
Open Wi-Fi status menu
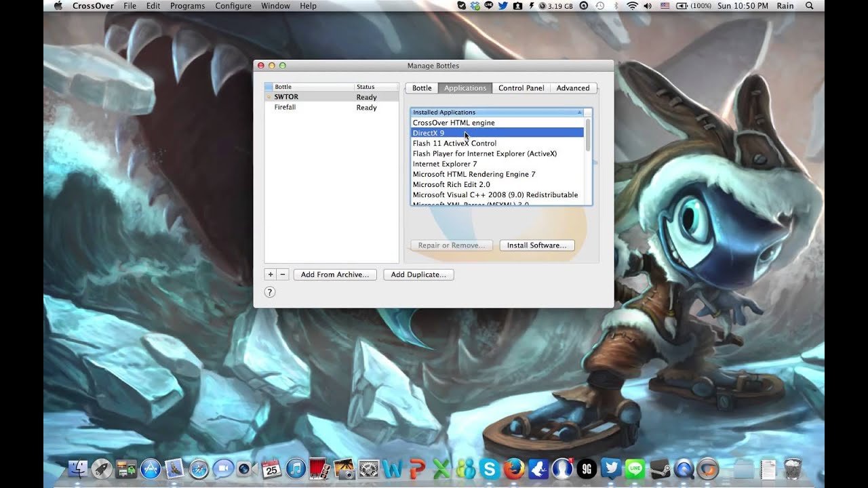click(632, 5)
